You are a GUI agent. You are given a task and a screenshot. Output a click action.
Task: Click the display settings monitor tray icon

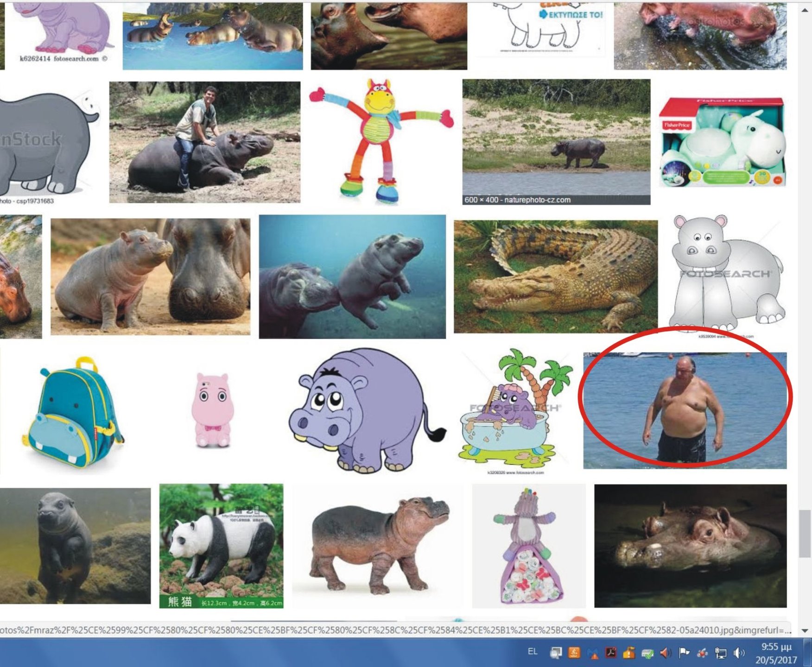click(556, 653)
